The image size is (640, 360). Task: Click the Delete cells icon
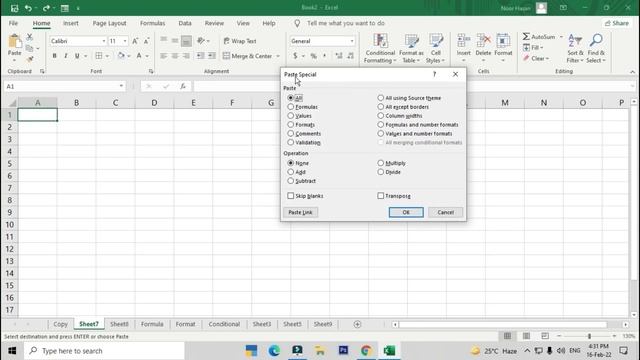click(483, 41)
